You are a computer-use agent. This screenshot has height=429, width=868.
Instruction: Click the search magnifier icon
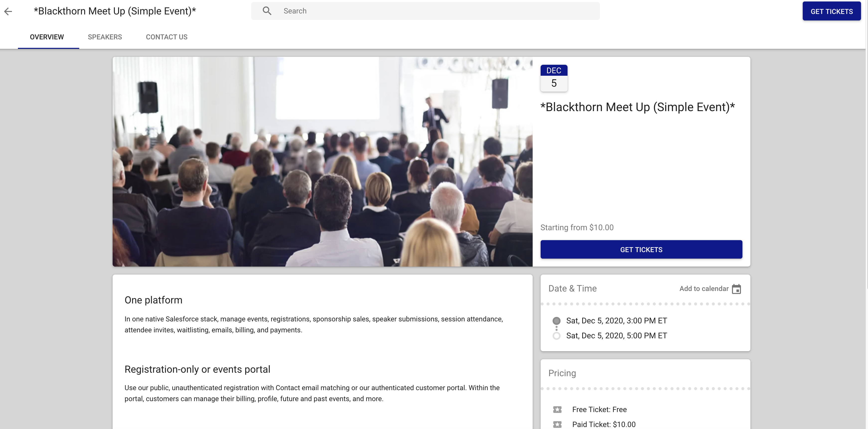click(267, 11)
